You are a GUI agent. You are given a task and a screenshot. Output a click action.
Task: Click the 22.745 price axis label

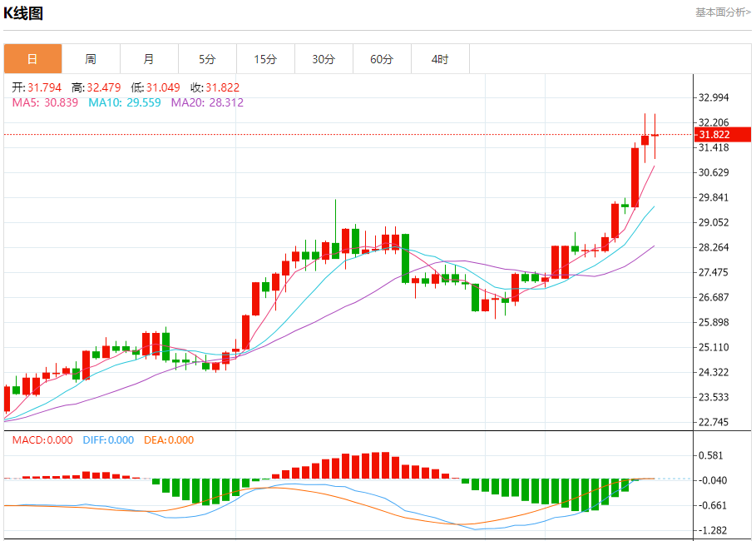point(714,422)
